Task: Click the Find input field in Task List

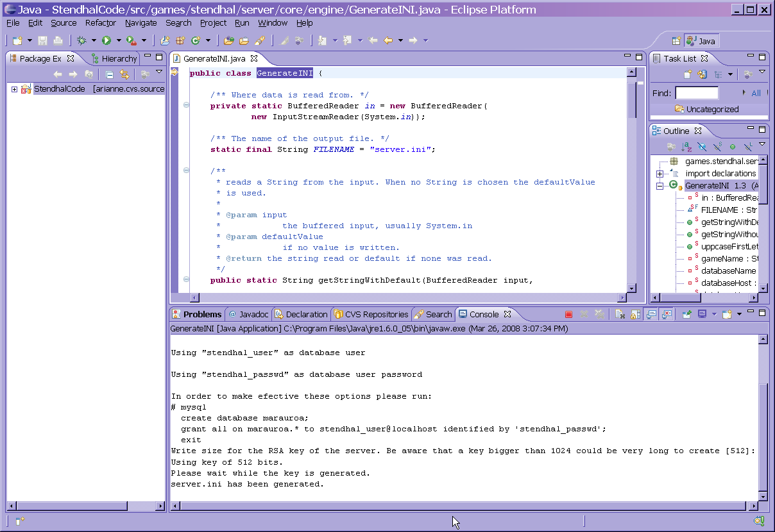Action: [x=697, y=93]
